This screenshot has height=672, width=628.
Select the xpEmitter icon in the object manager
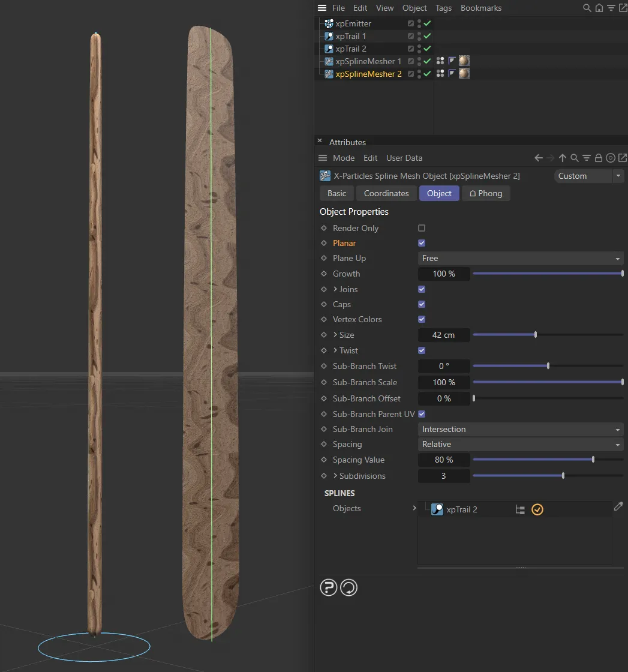point(328,23)
